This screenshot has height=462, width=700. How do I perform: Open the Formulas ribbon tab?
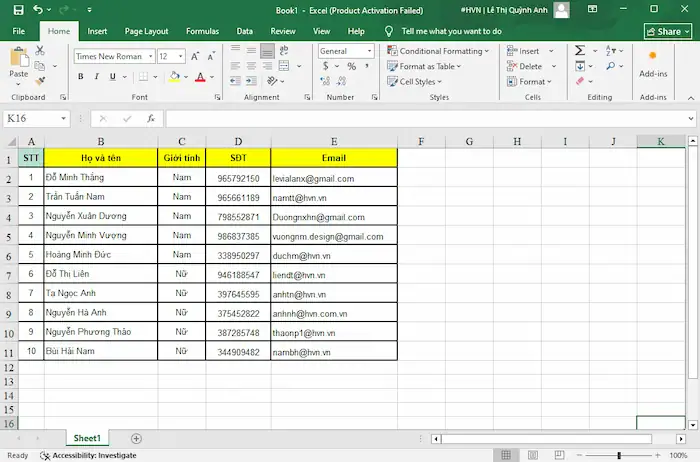(x=202, y=31)
